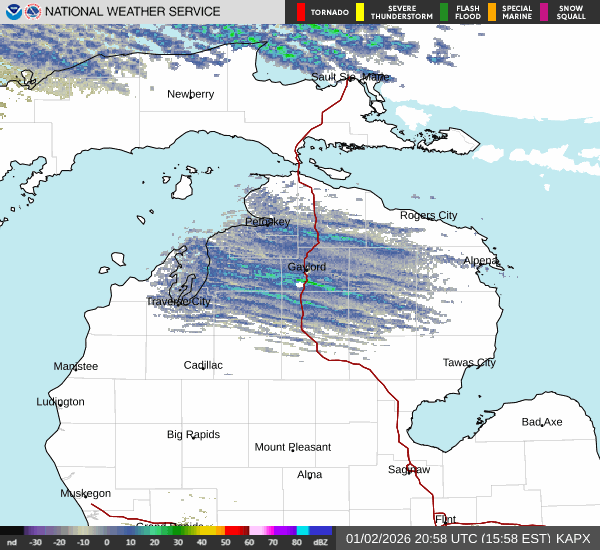The image size is (600, 550).
Task: Click the radar timestamp in bottom bar
Action: coord(448,538)
